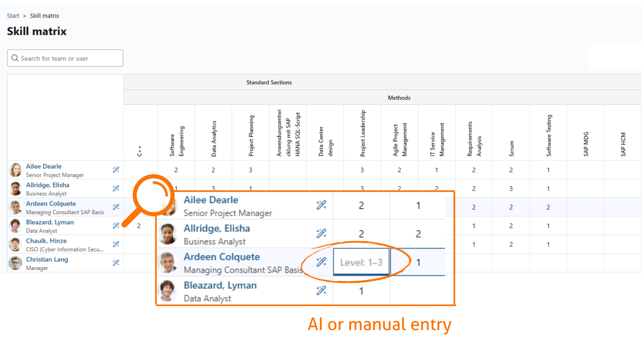Select the Methods group header
This screenshot has height=346, width=644.
[x=399, y=98]
